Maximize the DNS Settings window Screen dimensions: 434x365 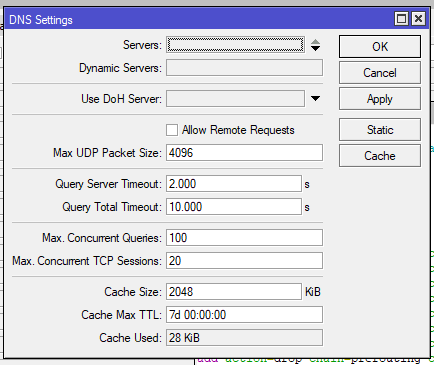tap(401, 19)
